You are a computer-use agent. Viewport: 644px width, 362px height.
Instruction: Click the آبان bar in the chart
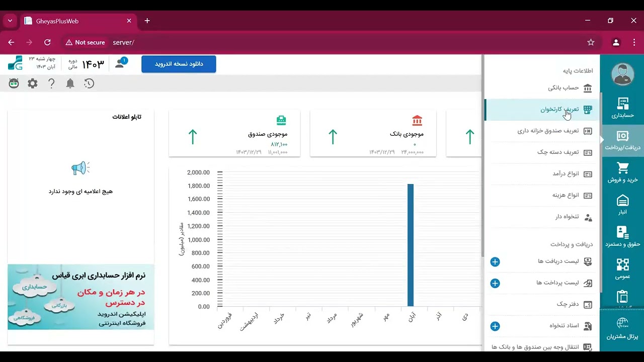tap(411, 245)
